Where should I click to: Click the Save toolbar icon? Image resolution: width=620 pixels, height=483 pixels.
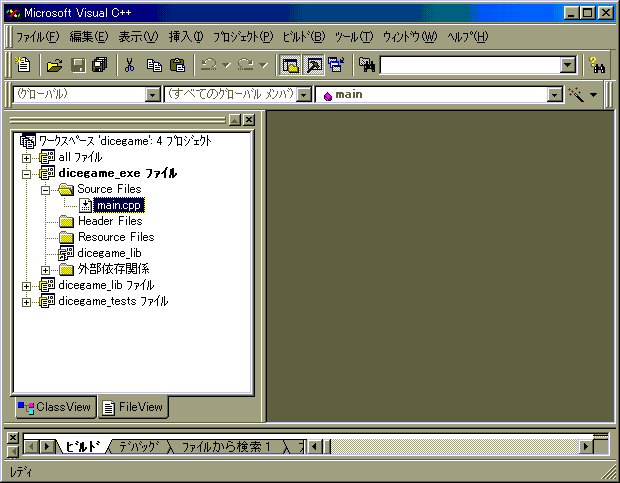pyautogui.click(x=78, y=65)
